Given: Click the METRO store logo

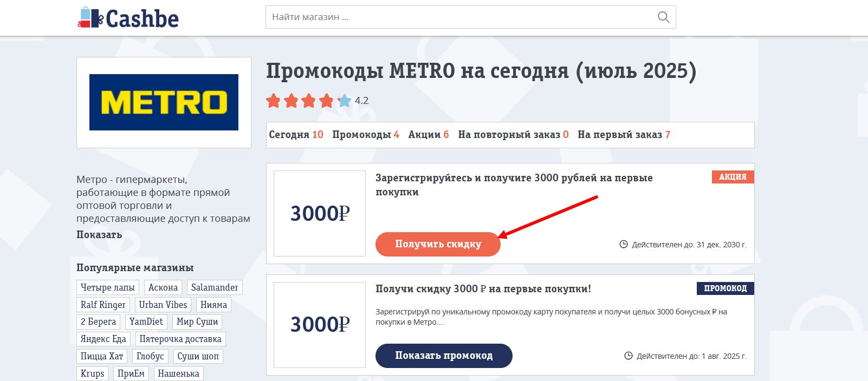Looking at the screenshot, I should click(x=164, y=102).
